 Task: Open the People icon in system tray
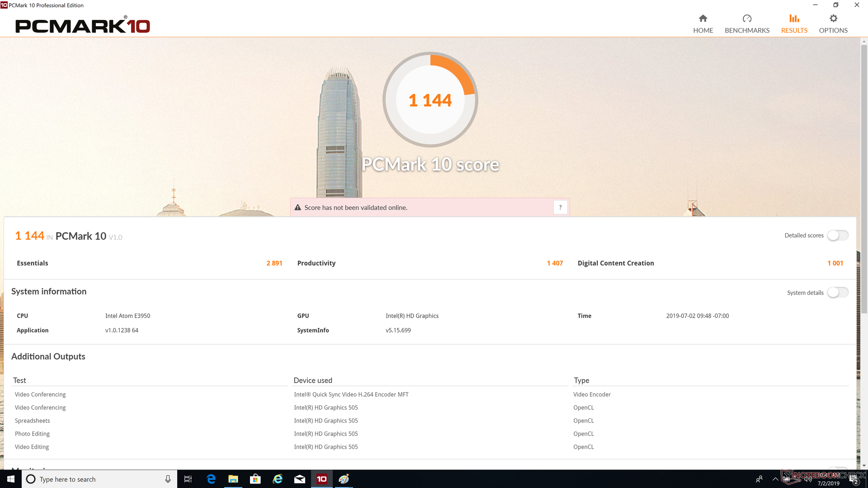(759, 479)
